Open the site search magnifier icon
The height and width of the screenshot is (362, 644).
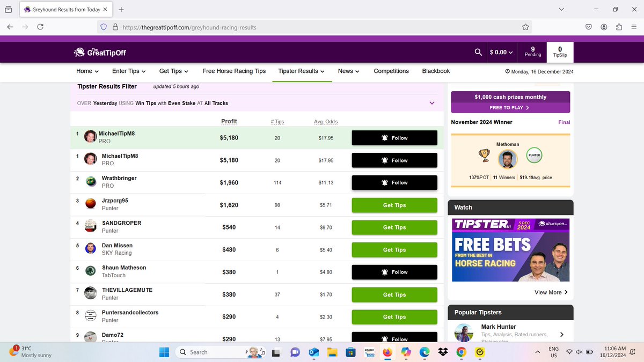click(x=478, y=52)
